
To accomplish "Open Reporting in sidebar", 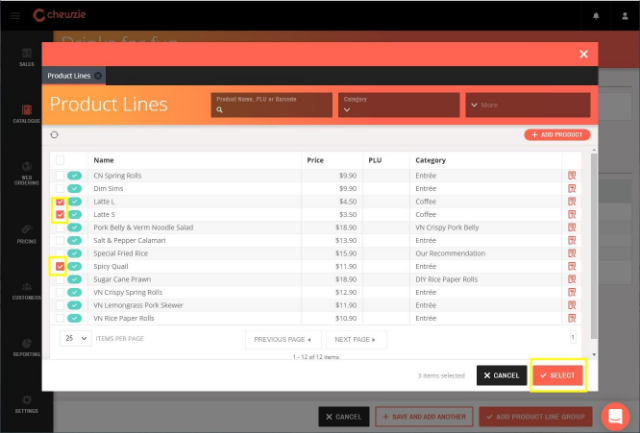I will point(27,348).
